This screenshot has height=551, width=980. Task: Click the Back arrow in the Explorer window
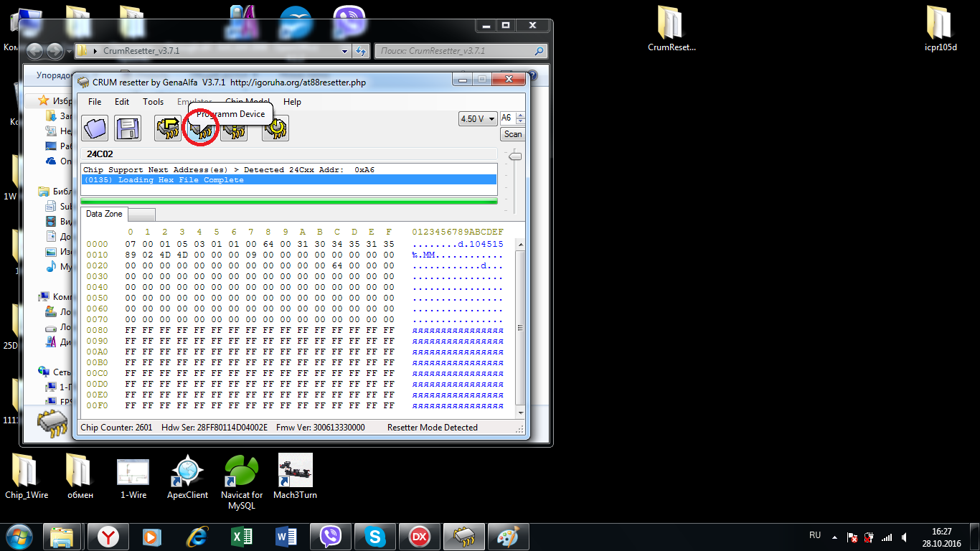pyautogui.click(x=36, y=51)
